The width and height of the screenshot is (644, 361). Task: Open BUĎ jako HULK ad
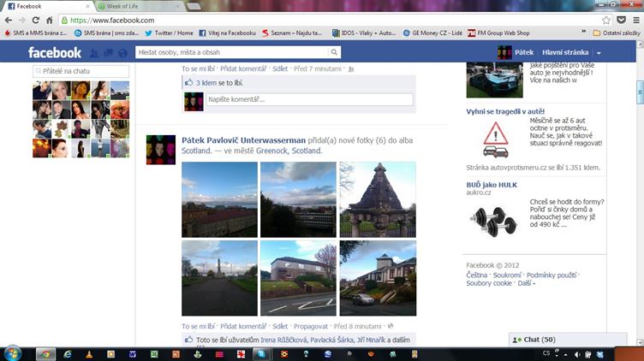click(x=492, y=185)
